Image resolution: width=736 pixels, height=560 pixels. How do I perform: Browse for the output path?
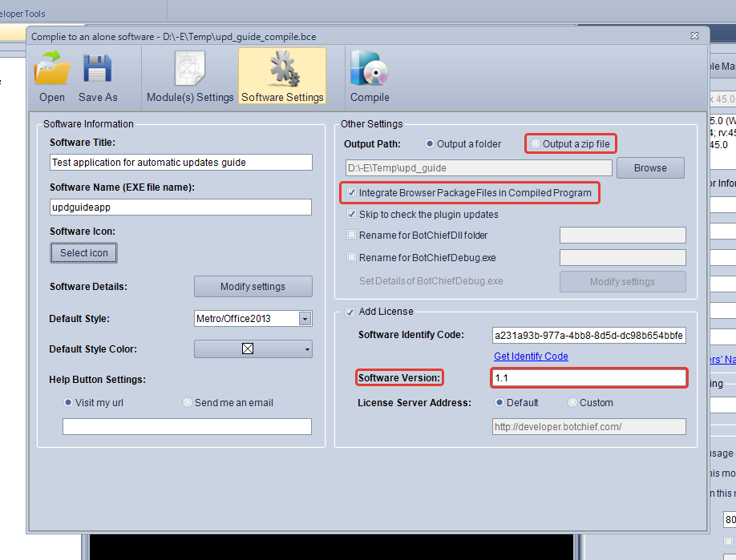[650, 168]
